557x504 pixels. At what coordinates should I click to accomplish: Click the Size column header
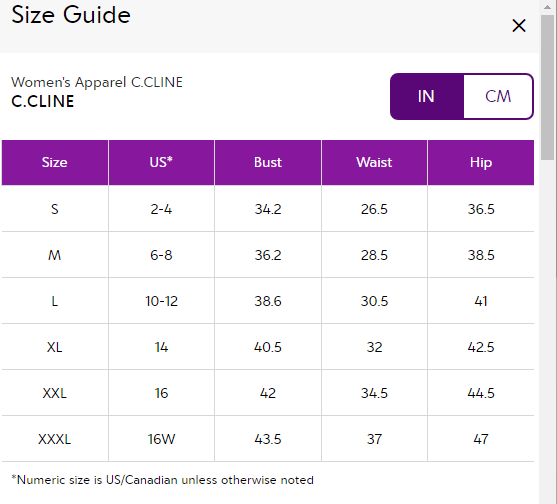click(x=55, y=162)
